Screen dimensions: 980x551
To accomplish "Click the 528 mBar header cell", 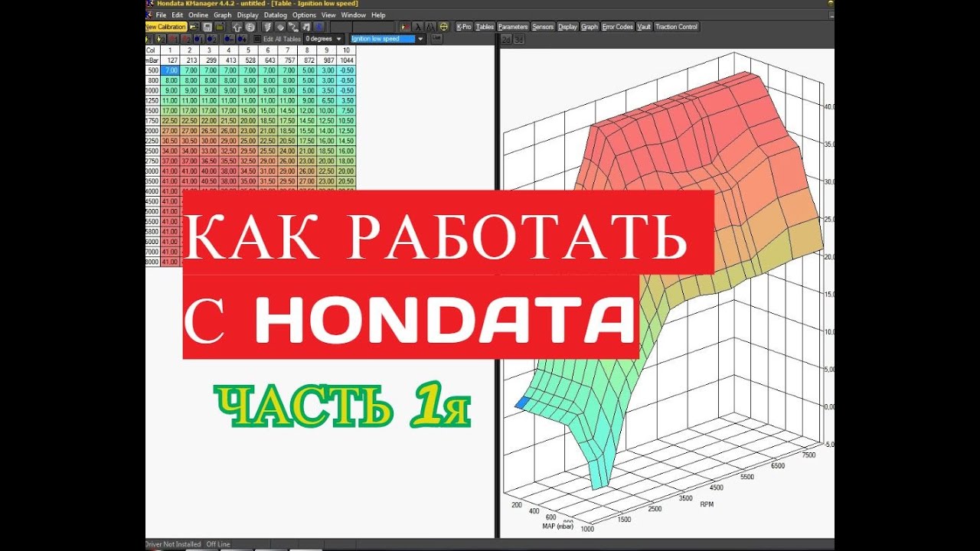I will tap(249, 60).
